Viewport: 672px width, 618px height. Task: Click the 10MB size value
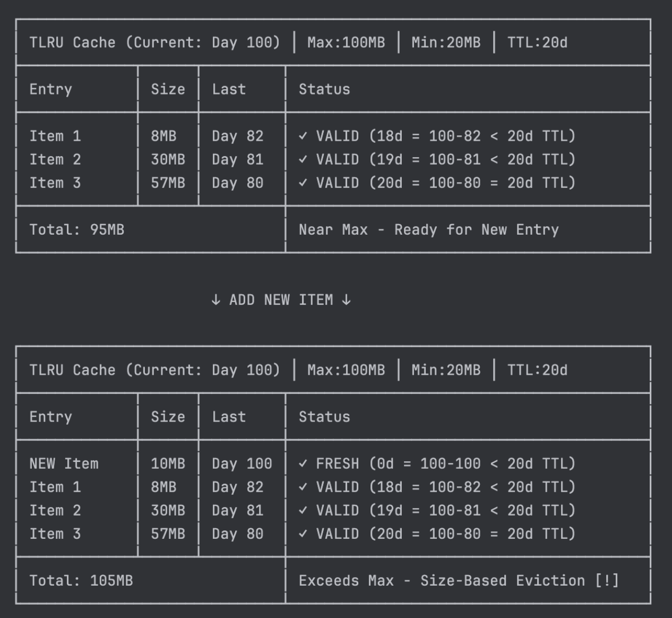pos(168,463)
